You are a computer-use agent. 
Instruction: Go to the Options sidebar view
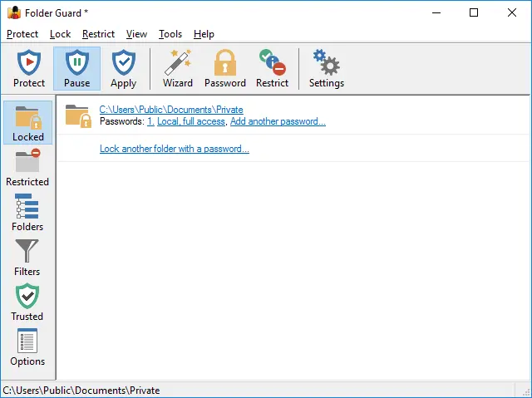[27, 347]
